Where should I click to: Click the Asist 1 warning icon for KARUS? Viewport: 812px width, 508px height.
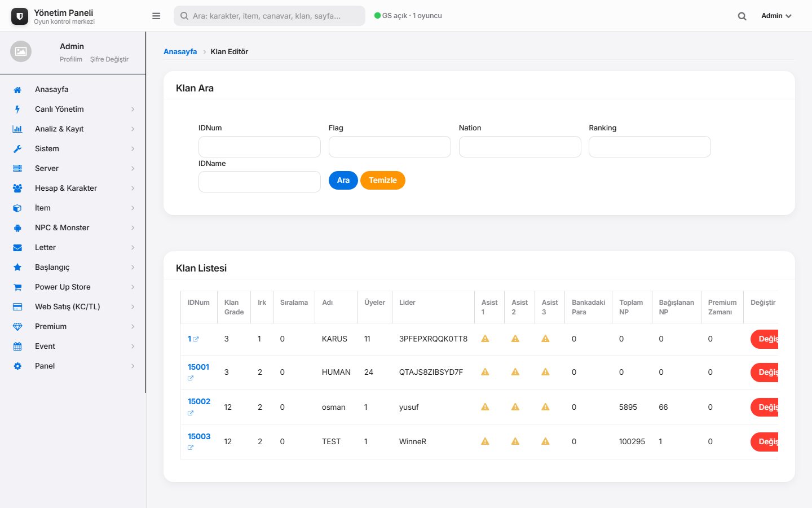pyautogui.click(x=485, y=339)
